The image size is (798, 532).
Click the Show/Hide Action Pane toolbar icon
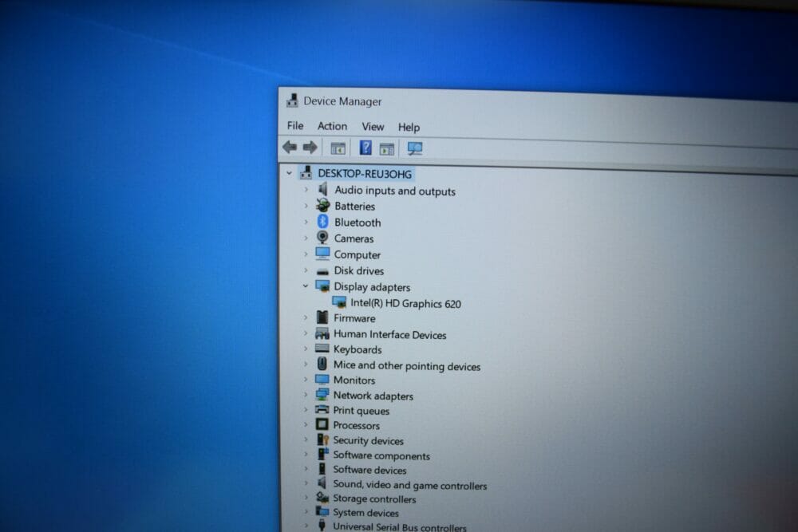(x=387, y=149)
